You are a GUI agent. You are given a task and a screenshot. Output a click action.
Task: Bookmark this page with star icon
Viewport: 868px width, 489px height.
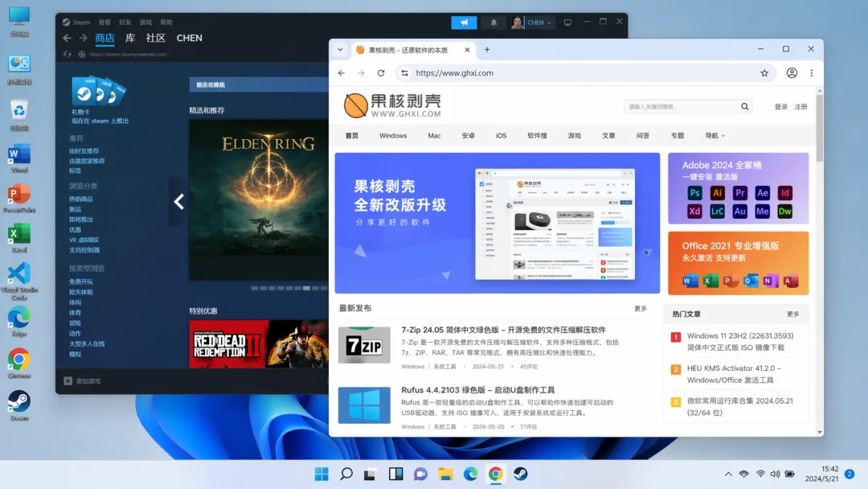(x=764, y=73)
